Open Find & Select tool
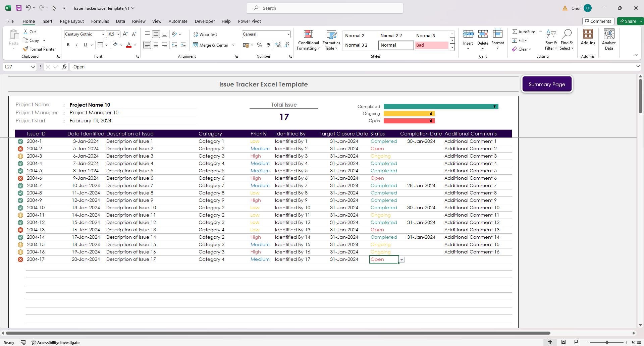Screen dimensions: 644x346 [567, 40]
